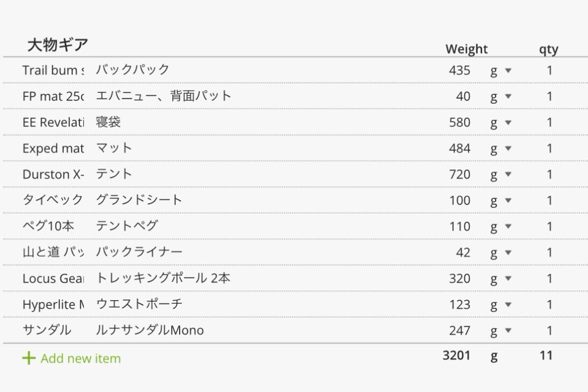Viewport: 588px width, 392px height.
Task: Edit the Hyperlite item name field
Action: (x=53, y=305)
